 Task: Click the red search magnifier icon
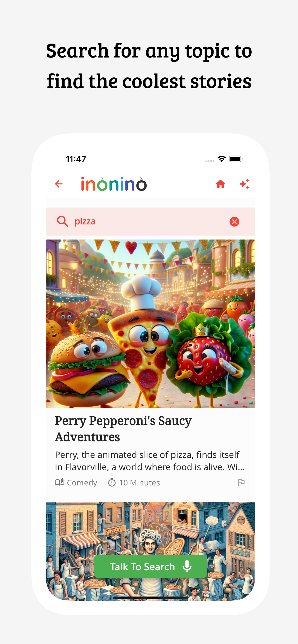coord(63,221)
